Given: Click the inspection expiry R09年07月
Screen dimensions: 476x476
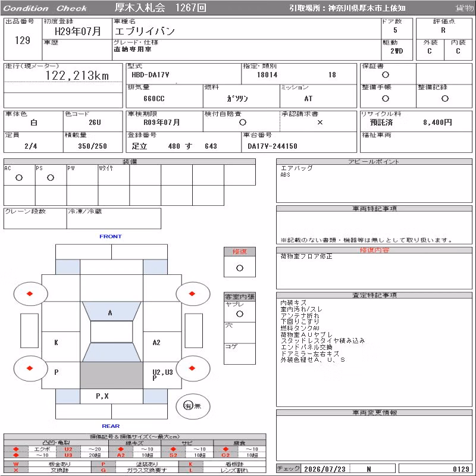Looking at the screenshot, I should coord(161,123).
